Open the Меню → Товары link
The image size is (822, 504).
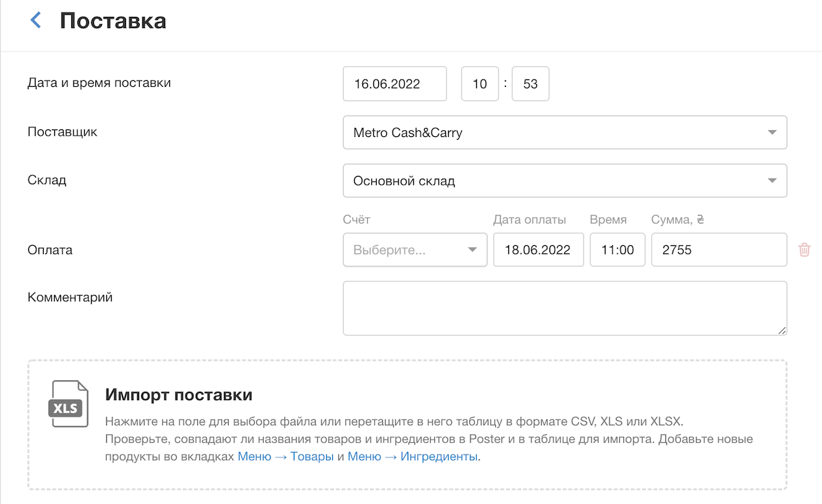pos(286,457)
